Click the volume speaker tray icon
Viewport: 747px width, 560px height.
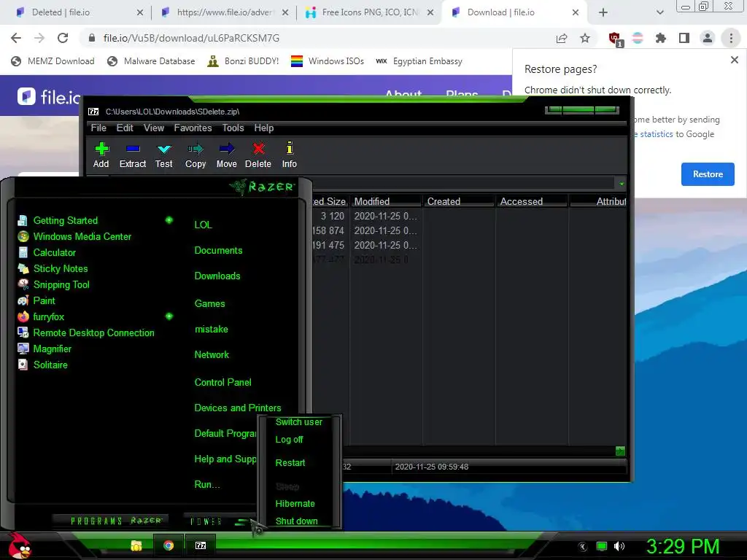[619, 546]
